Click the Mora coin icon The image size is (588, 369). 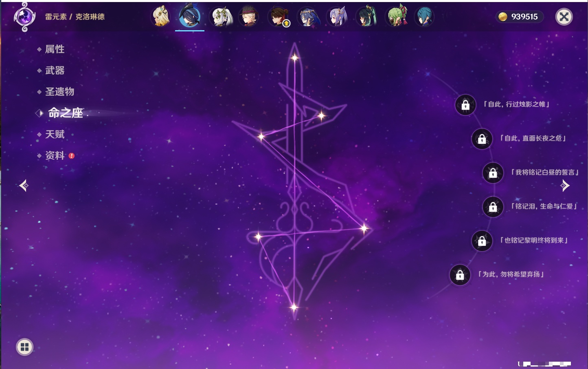pos(503,17)
